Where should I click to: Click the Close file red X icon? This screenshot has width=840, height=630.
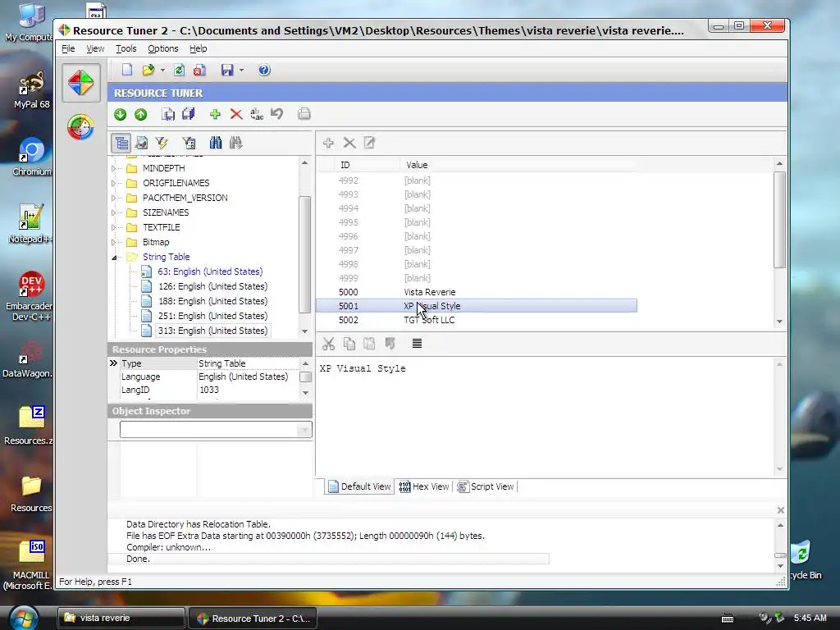pyautogui.click(x=200, y=70)
